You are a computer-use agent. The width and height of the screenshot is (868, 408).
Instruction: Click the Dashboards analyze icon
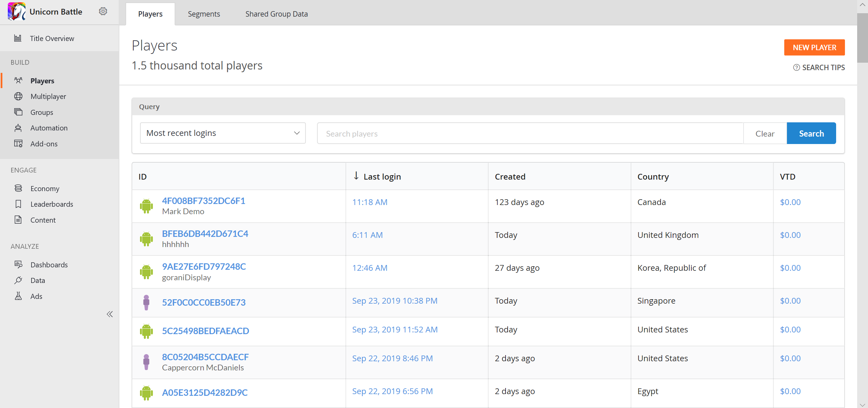[x=18, y=264]
